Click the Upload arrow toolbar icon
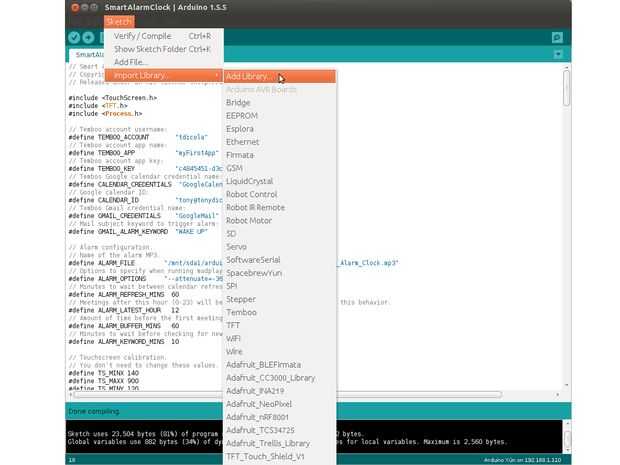 88,38
